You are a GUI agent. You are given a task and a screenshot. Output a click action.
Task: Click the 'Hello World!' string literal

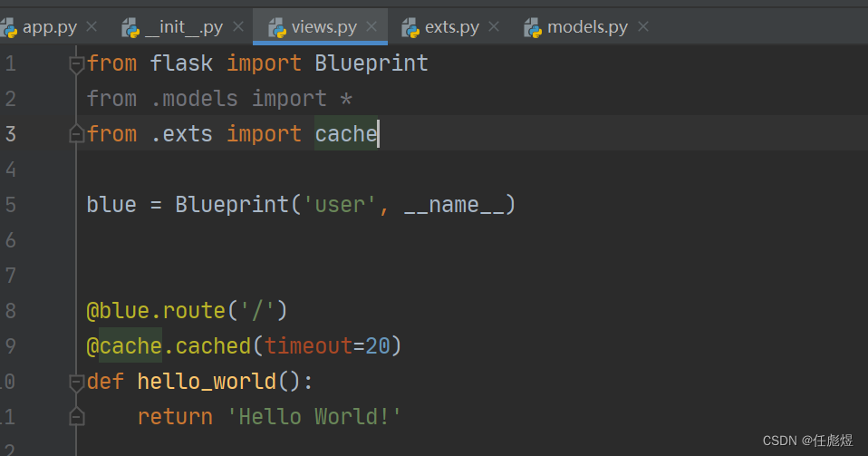click(x=313, y=417)
